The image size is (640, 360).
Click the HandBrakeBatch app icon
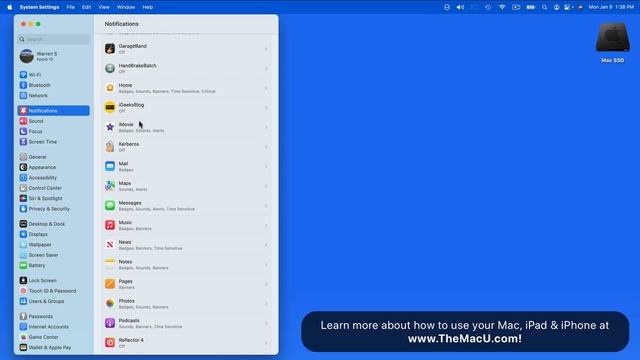110,68
